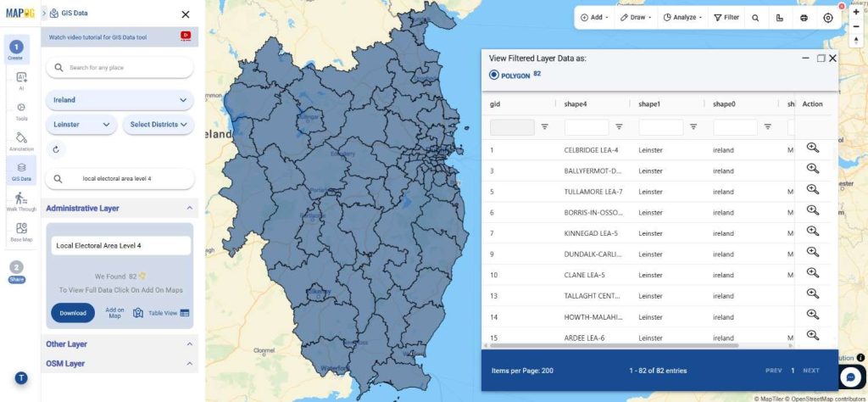This screenshot has height=402, width=868.
Task: Open filter options for shape1 column
Action: point(693,127)
